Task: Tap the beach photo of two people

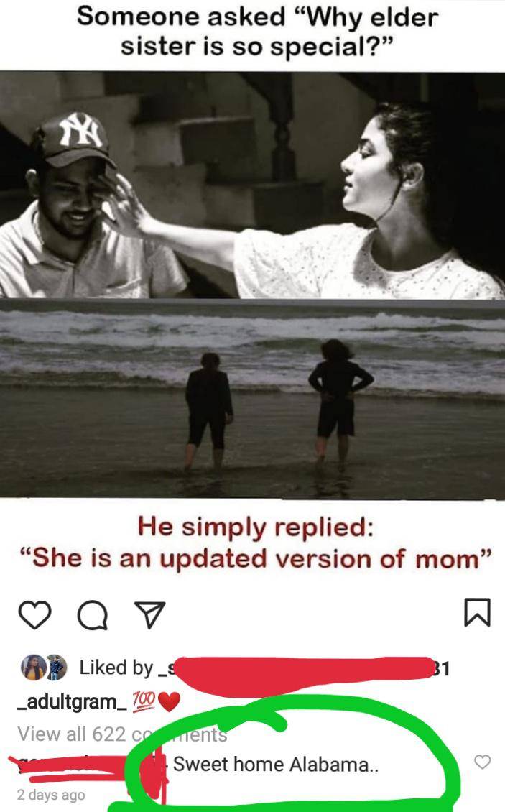Action: click(x=252, y=399)
